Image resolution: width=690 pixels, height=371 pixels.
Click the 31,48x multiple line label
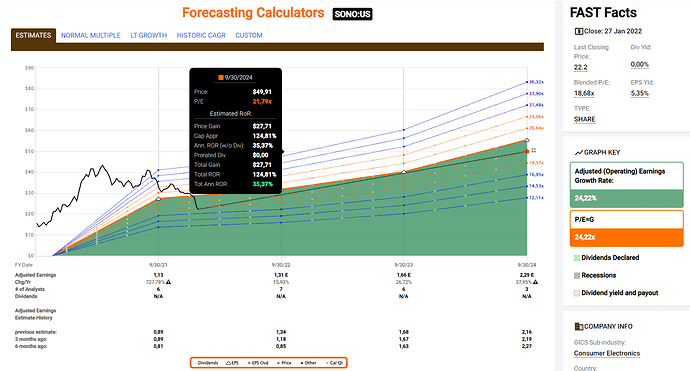click(x=536, y=105)
